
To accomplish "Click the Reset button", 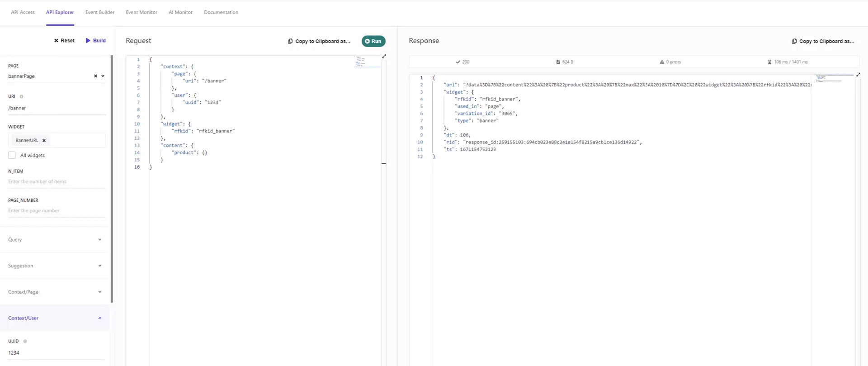I will click(64, 41).
